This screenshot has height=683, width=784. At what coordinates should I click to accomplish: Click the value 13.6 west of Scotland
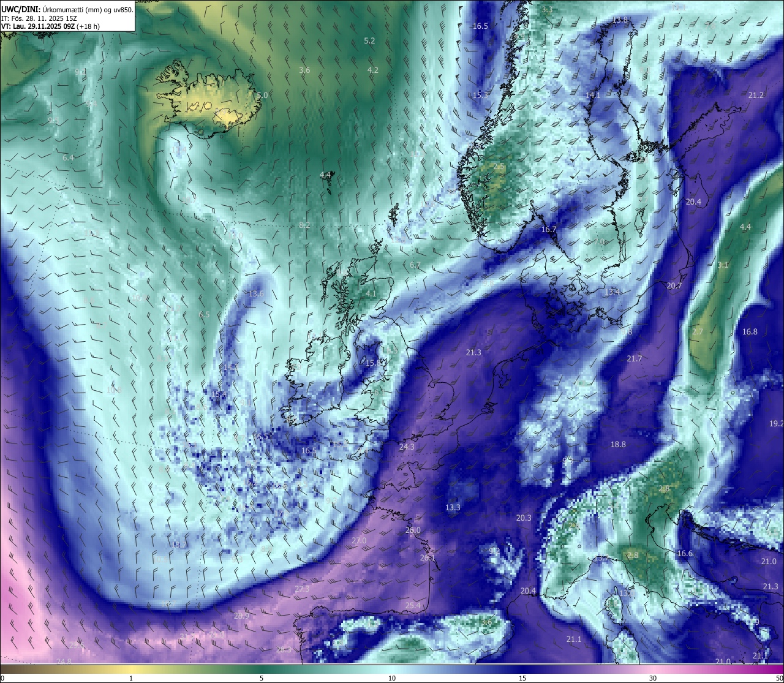tap(256, 293)
